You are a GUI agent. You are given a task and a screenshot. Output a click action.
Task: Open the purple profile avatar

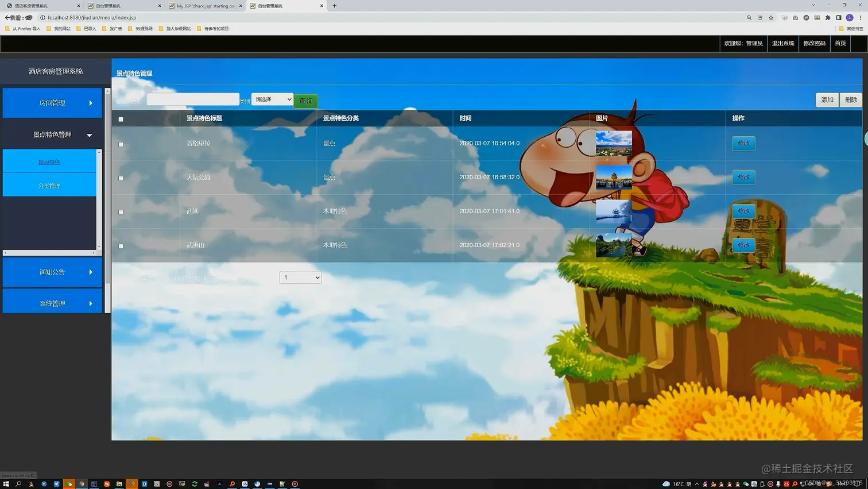850,18
